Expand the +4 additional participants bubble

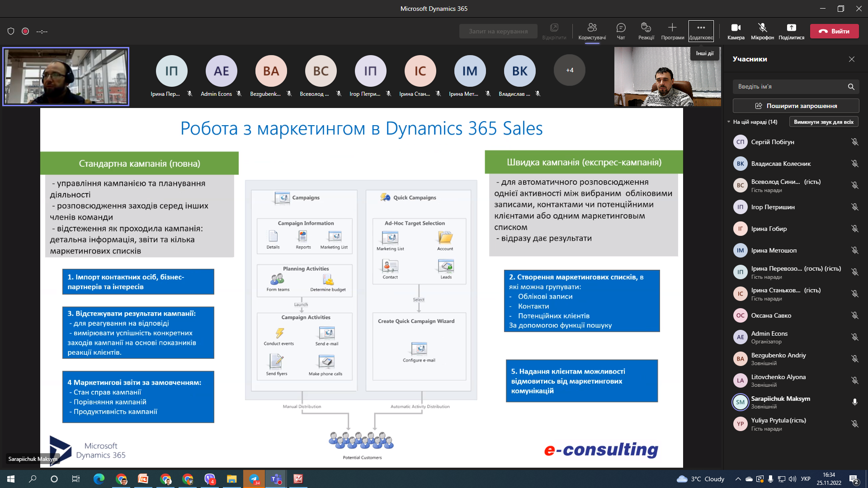tap(569, 70)
